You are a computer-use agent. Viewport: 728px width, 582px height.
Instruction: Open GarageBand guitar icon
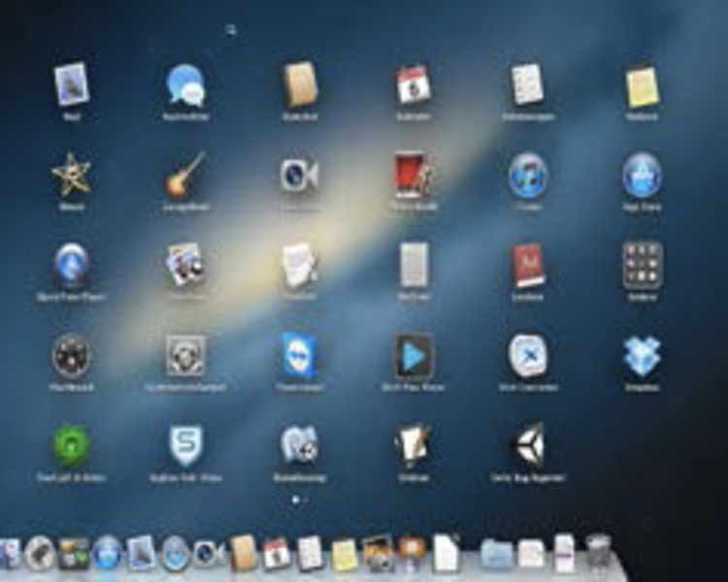[185, 175]
